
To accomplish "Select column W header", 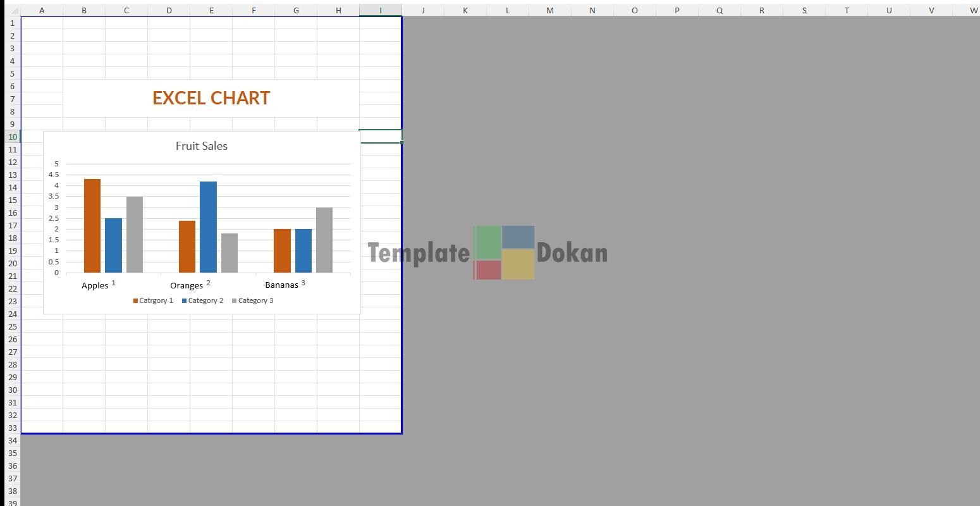I will click(x=972, y=10).
